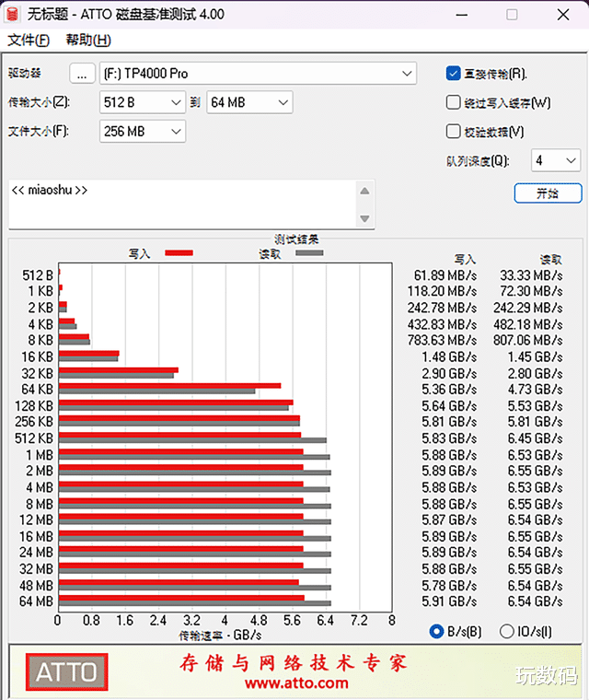
Task: Click the 4 KB write value 432.83 MB/s
Action: pyautogui.click(x=442, y=324)
